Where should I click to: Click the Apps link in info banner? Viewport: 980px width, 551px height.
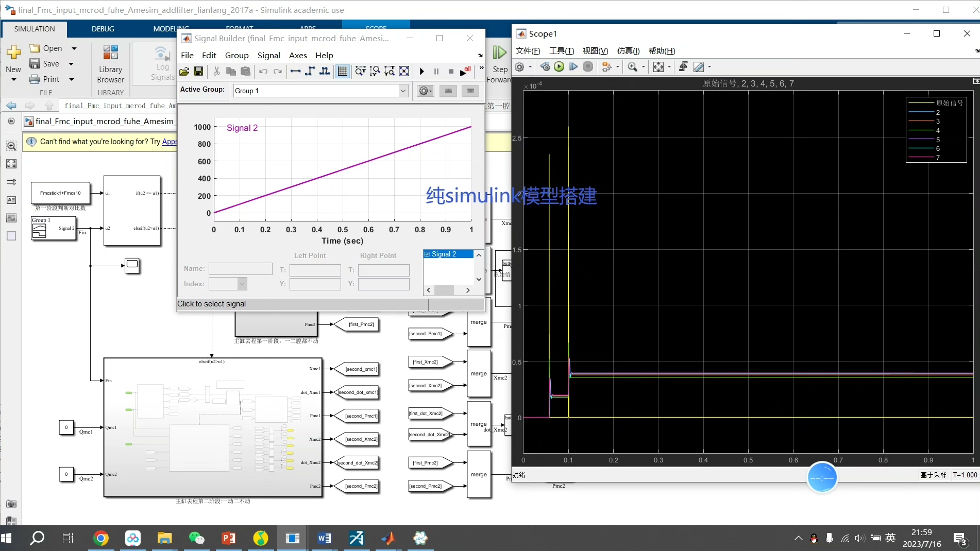(170, 142)
